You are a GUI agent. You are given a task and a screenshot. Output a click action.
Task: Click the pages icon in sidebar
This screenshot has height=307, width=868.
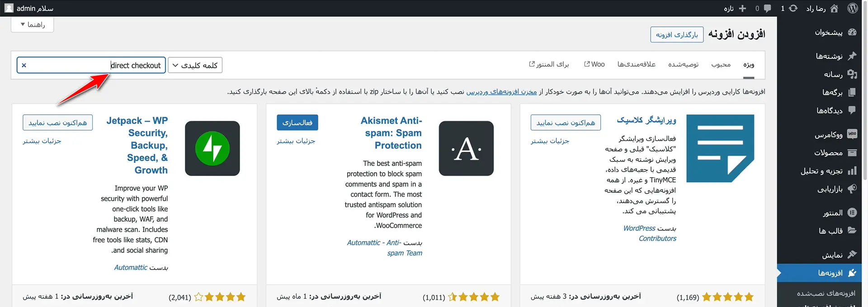point(852,92)
